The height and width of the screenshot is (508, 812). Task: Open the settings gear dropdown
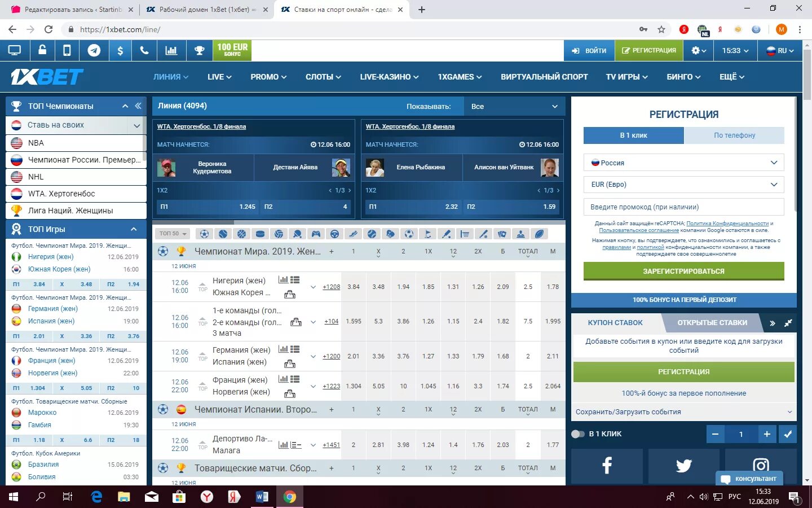coord(699,50)
